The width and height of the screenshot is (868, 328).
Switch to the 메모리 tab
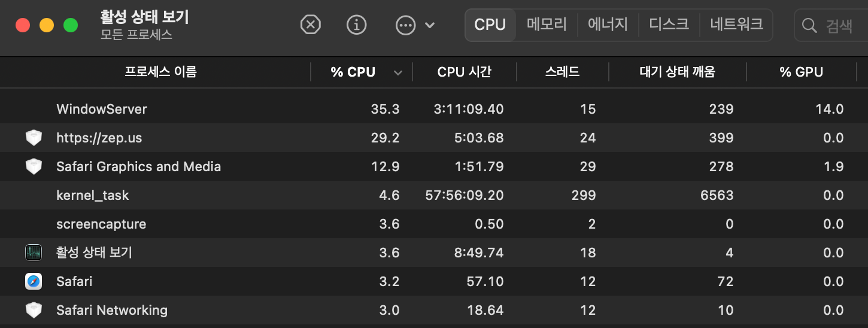pyautogui.click(x=547, y=25)
